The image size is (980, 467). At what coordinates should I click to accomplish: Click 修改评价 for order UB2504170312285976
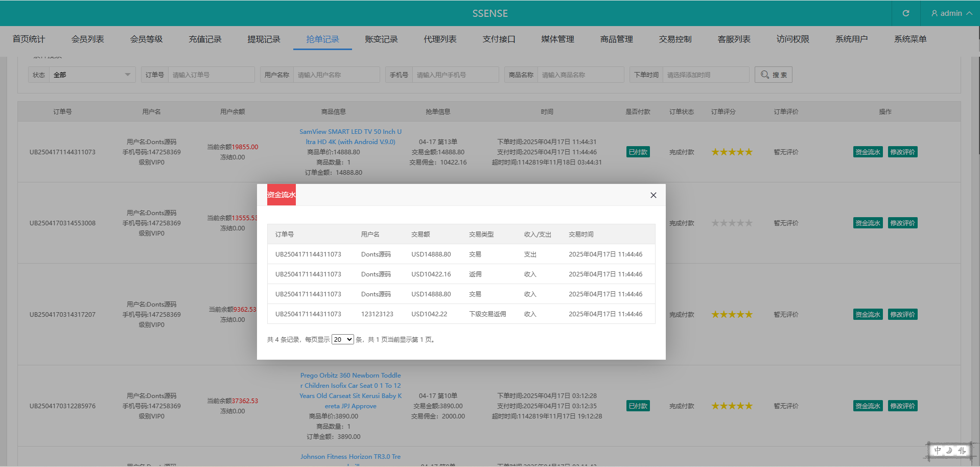tap(902, 406)
